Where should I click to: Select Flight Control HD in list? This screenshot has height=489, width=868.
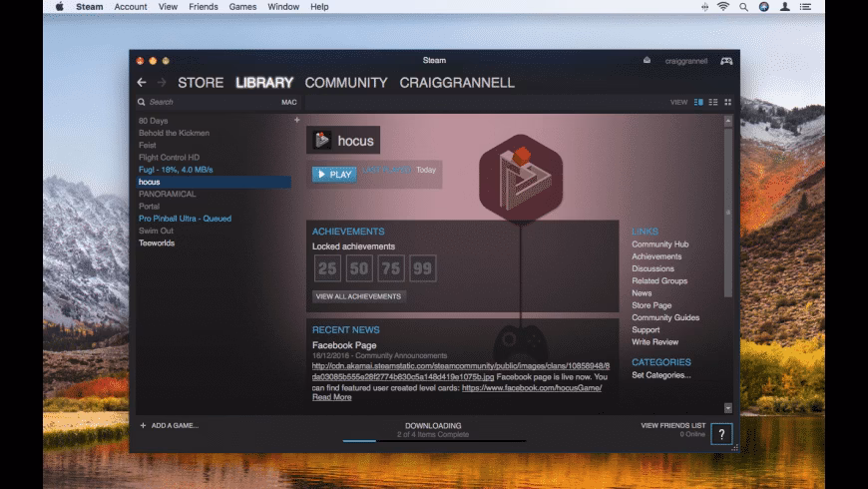169,158
